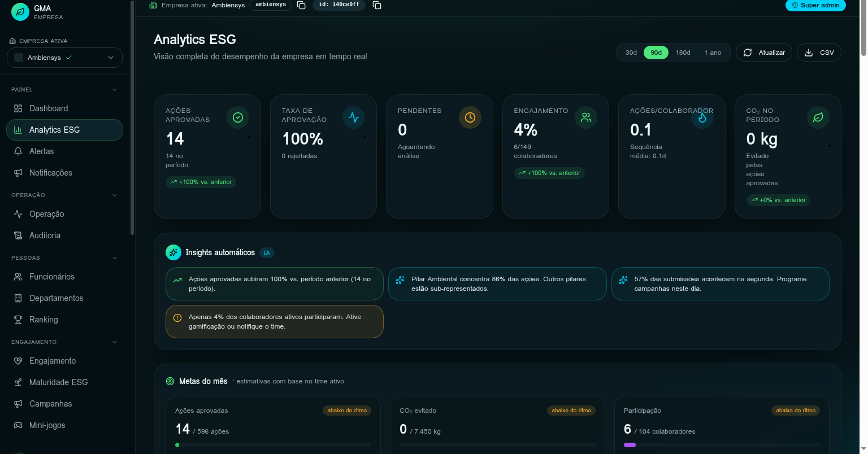868x454 pixels.
Task: Click the leaf icon on CO₂ card
Action: click(x=818, y=117)
